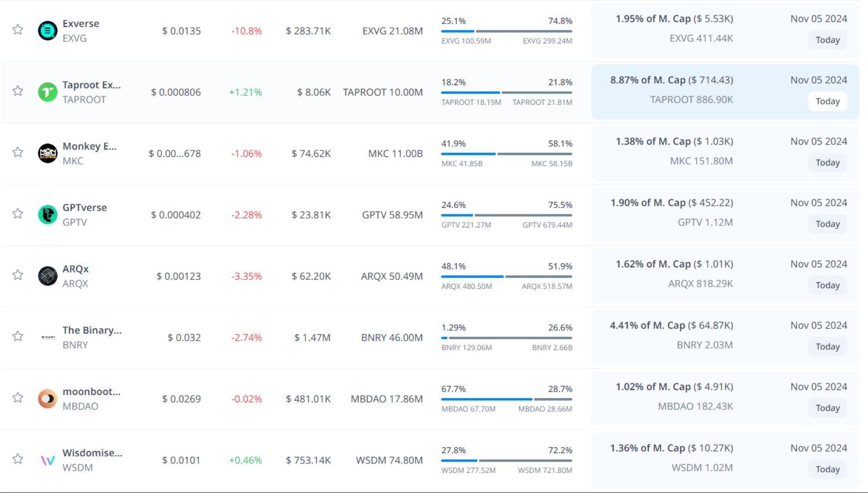Click the BNRY 1.29% unlock progress bar
Image resolution: width=868 pixels, height=493 pixels.
[x=506, y=338]
